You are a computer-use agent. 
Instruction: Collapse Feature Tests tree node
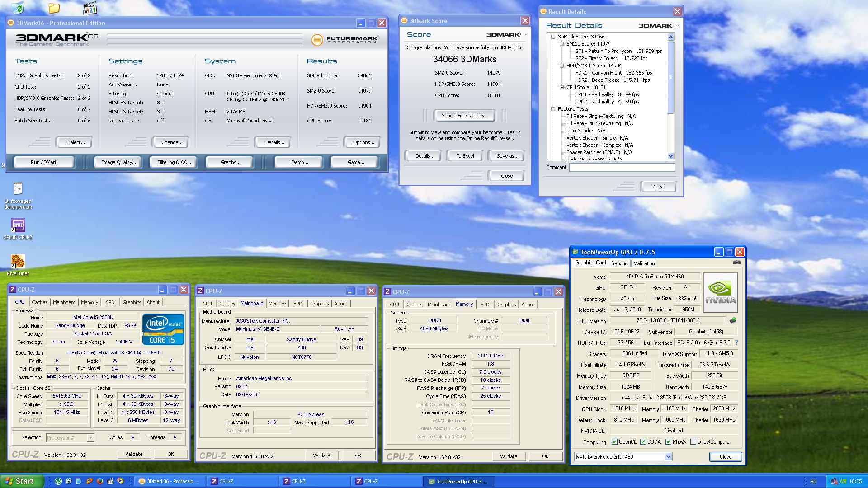(x=553, y=109)
